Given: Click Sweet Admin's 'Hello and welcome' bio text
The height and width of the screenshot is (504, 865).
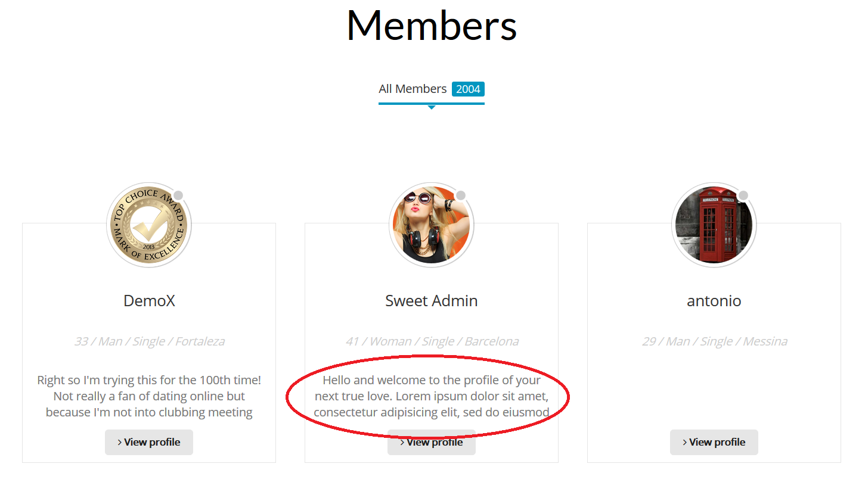Looking at the screenshot, I should tap(432, 396).
